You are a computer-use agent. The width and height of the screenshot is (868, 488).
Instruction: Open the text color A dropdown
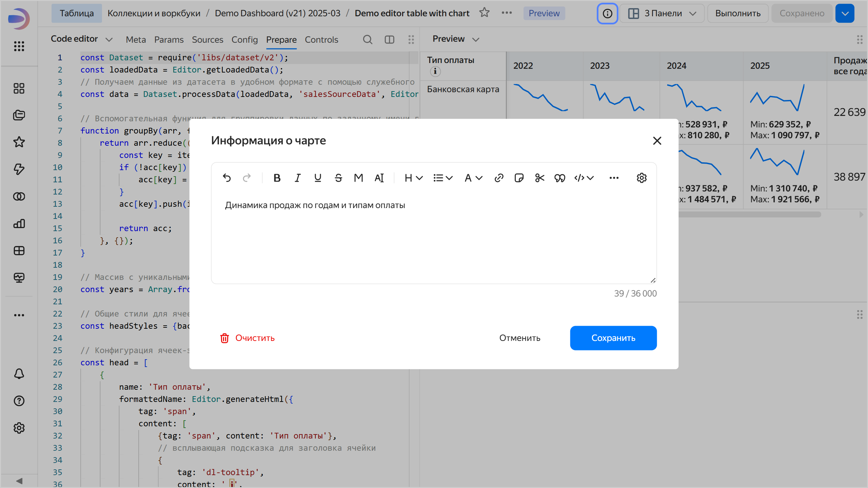click(473, 178)
